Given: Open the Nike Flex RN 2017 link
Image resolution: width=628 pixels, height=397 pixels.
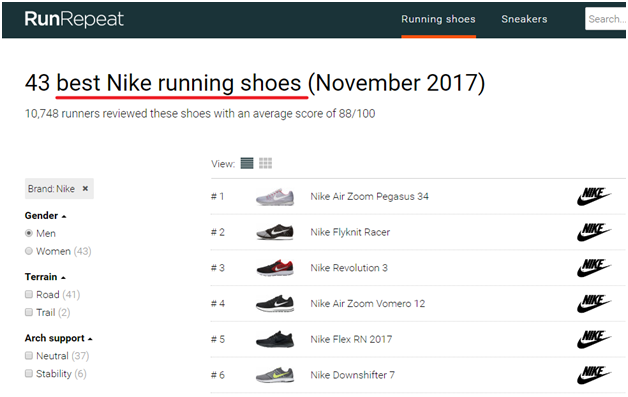Looking at the screenshot, I should coord(351,339).
